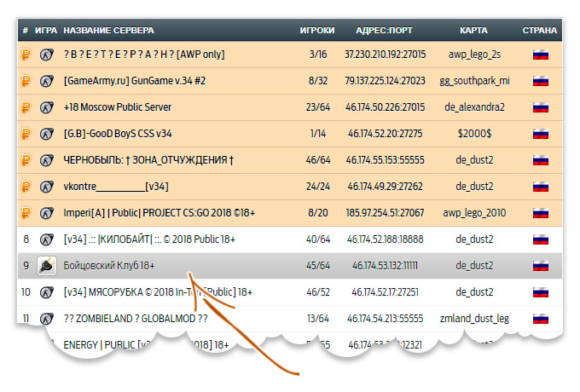Click the game icon in the vkontre server row

click(x=47, y=187)
